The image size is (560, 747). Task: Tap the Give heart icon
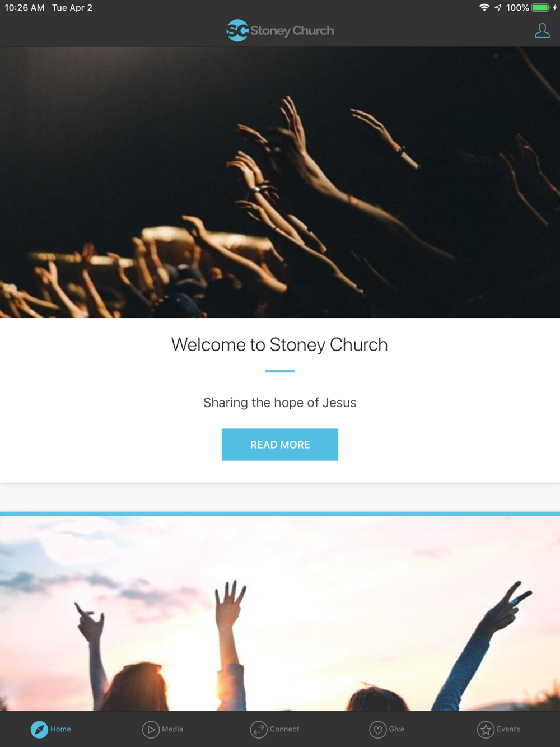pos(378,729)
